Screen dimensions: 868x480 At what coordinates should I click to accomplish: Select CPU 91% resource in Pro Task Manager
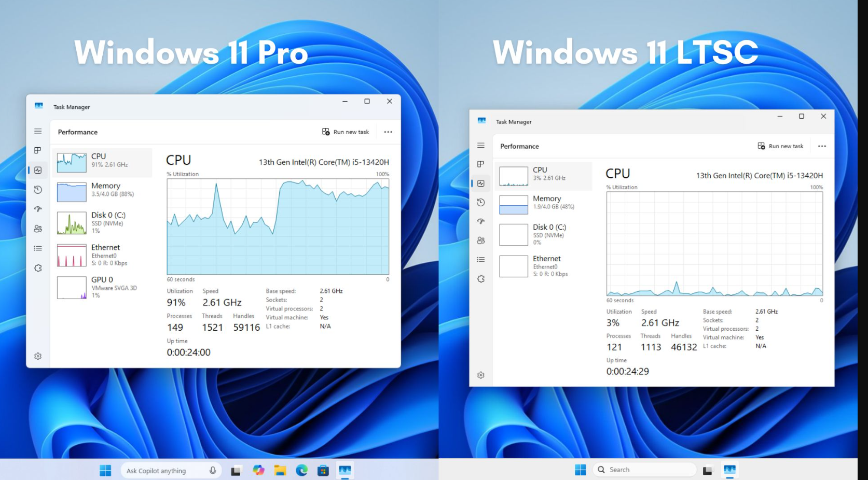point(102,162)
